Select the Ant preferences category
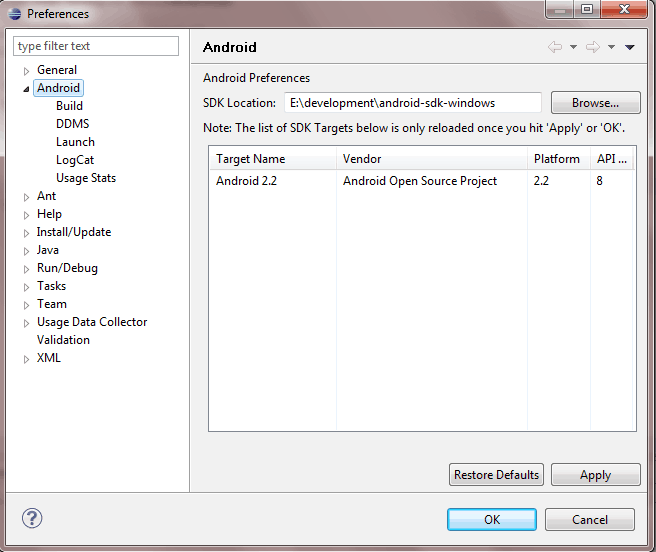656x552 pixels. coord(46,196)
